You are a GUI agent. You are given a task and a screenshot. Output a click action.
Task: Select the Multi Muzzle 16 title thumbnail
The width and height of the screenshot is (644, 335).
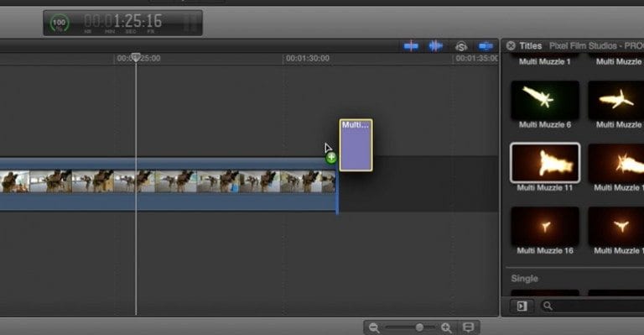(x=544, y=226)
